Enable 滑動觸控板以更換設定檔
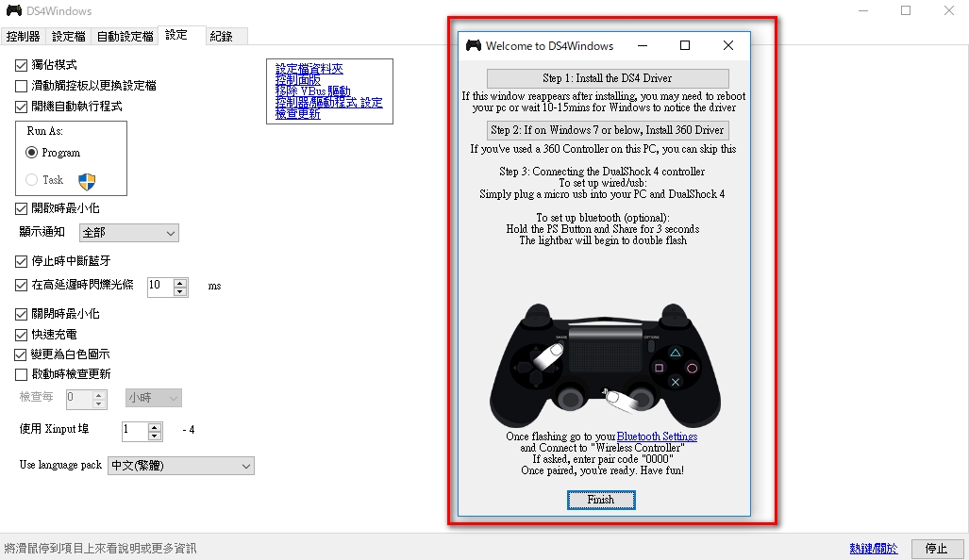 (21, 84)
